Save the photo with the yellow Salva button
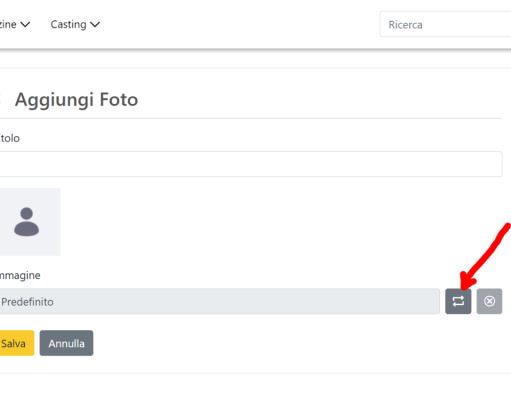Image resolution: width=511 pixels, height=400 pixels. tap(17, 343)
